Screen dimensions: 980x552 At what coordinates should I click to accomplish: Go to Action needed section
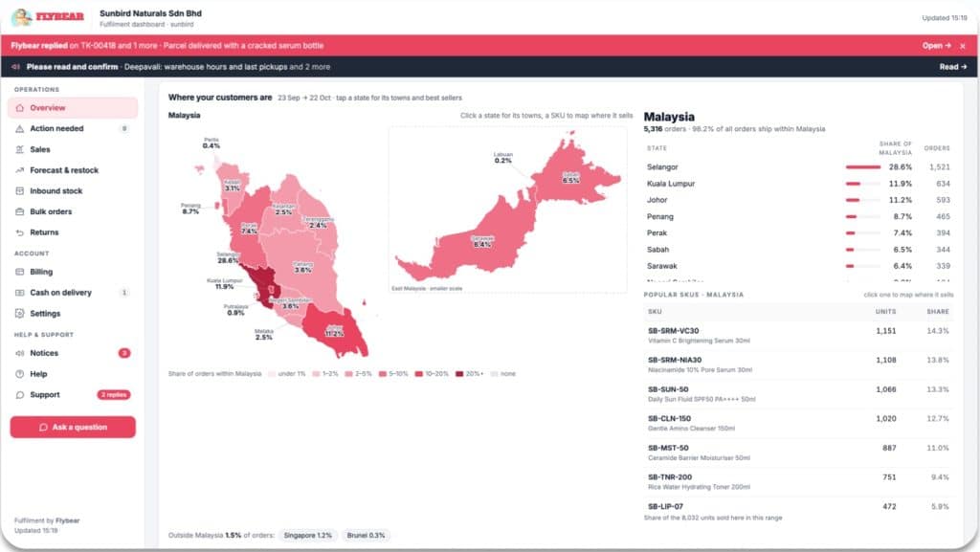(x=73, y=128)
